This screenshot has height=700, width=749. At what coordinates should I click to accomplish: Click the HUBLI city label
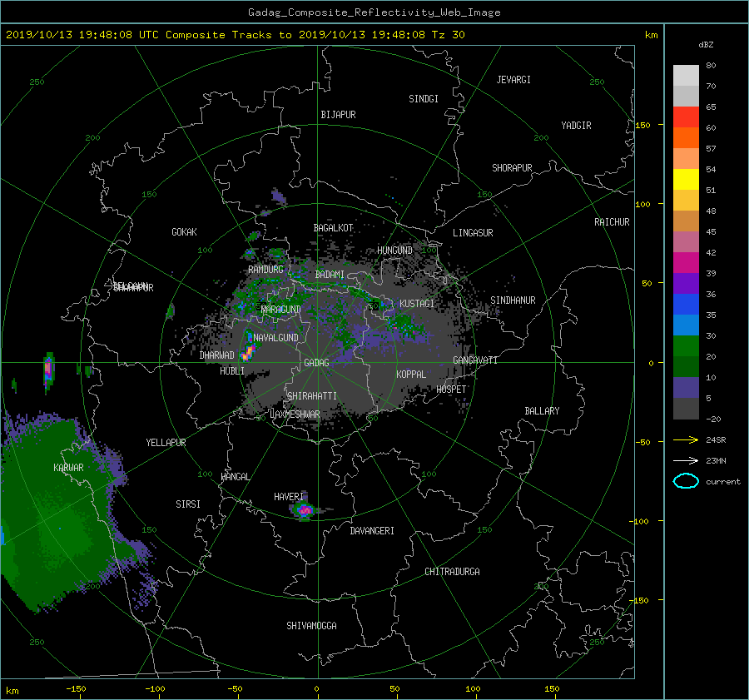pos(232,371)
